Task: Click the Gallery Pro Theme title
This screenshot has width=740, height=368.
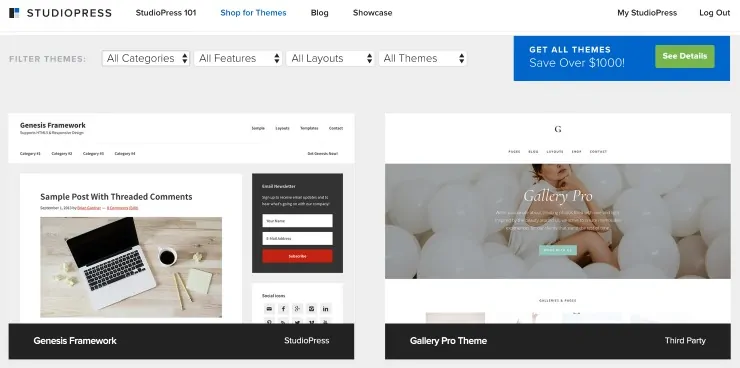Action: point(448,341)
